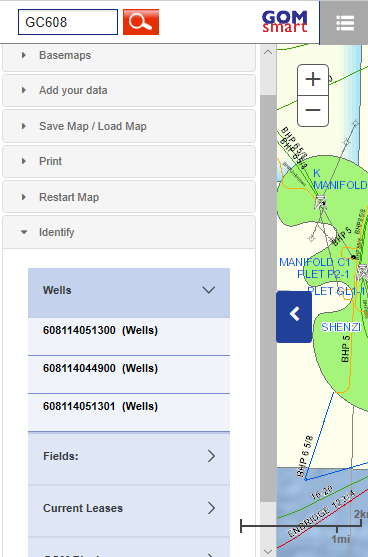The image size is (368, 557).
Task: Expand the Add your data section
Action: pyautogui.click(x=129, y=91)
